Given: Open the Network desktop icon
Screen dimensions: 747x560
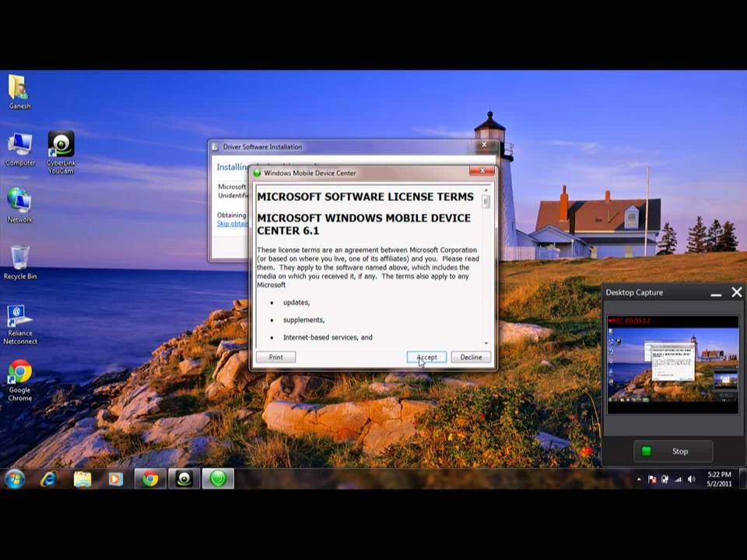Looking at the screenshot, I should 19,205.
